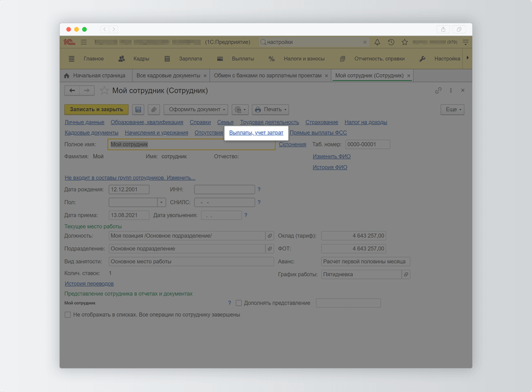The width and height of the screenshot is (532, 392).
Task: Show help for the ИНН field
Action: [259, 189]
